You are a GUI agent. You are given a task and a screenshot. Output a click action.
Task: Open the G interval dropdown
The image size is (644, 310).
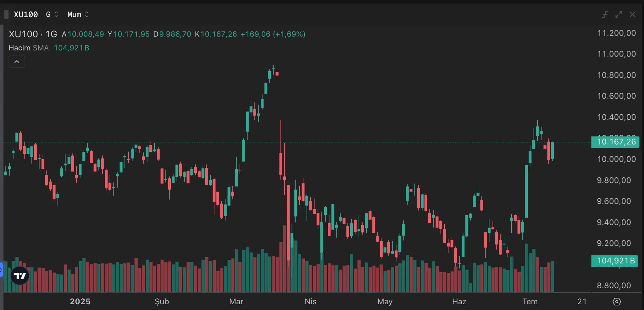(52, 14)
